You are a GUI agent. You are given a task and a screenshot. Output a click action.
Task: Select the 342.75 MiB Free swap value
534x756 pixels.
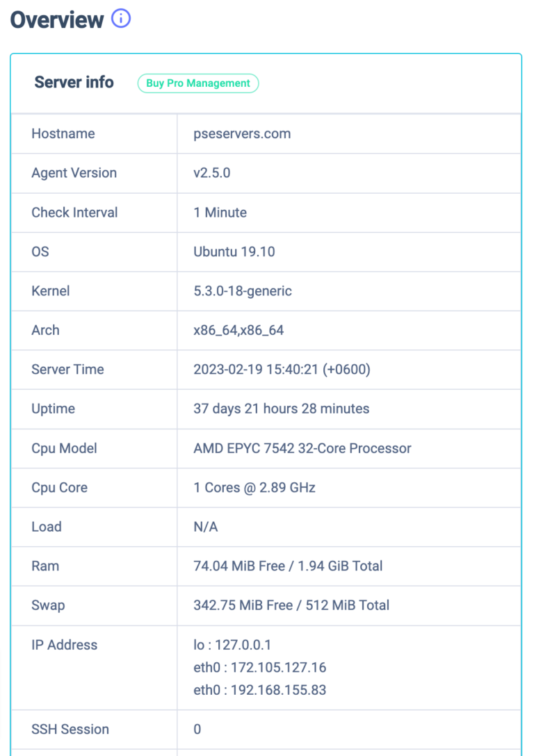pyautogui.click(x=291, y=605)
